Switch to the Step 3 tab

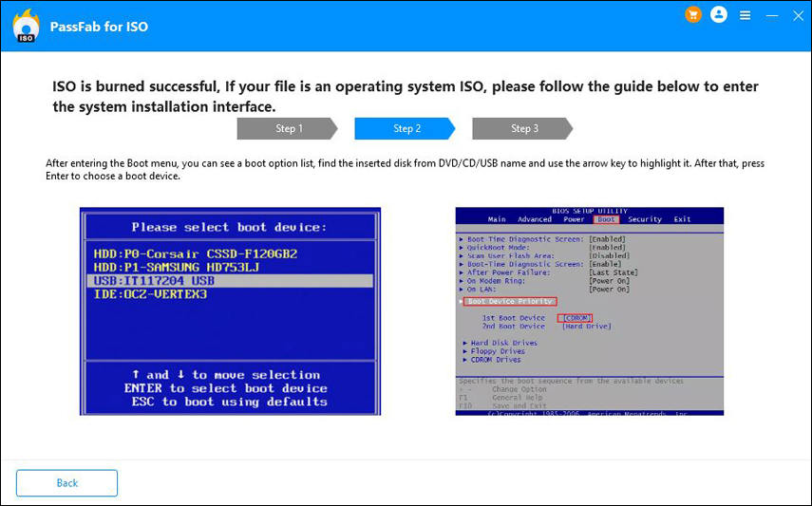[x=522, y=128]
